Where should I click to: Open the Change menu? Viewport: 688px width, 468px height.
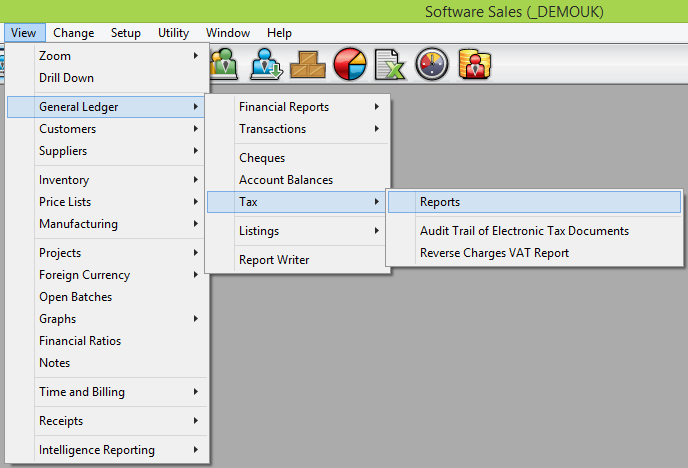tap(73, 33)
